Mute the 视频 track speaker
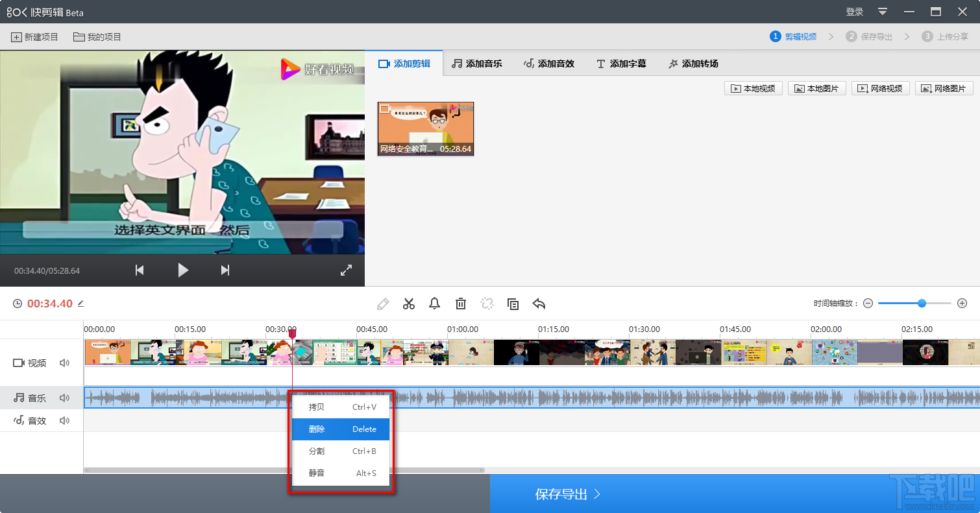The width and height of the screenshot is (980, 513). [64, 363]
